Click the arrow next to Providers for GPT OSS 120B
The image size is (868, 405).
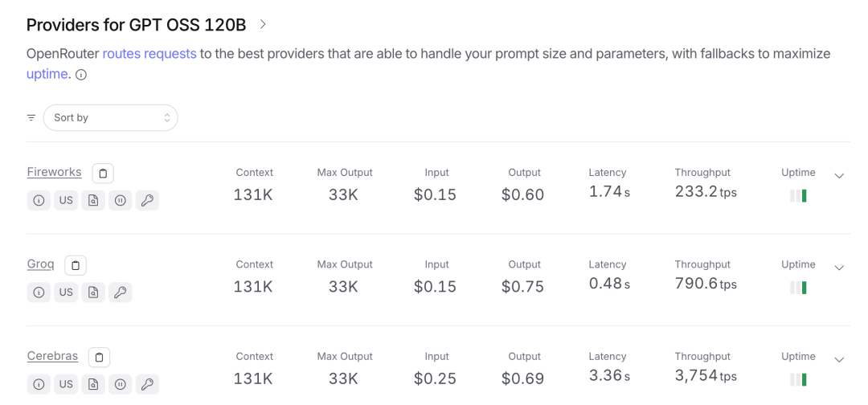263,24
